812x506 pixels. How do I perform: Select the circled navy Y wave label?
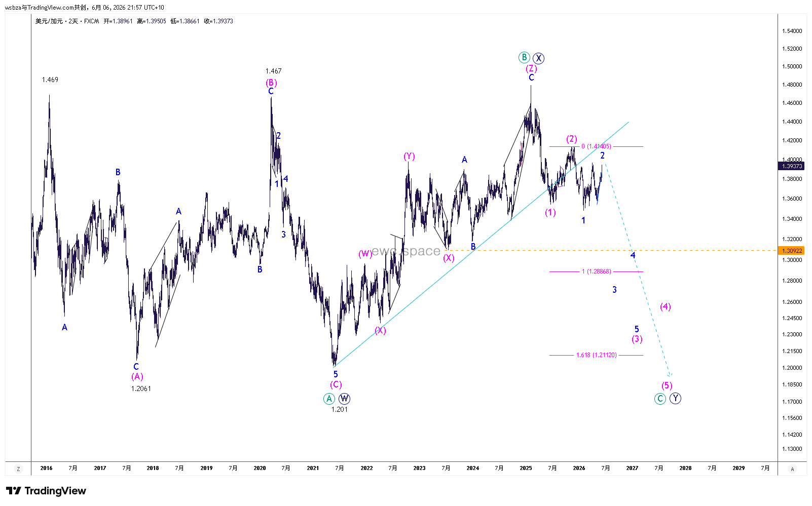[675, 399]
